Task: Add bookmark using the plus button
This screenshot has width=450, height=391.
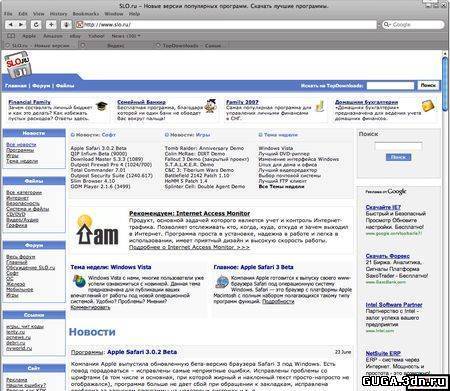Action: [51, 25]
